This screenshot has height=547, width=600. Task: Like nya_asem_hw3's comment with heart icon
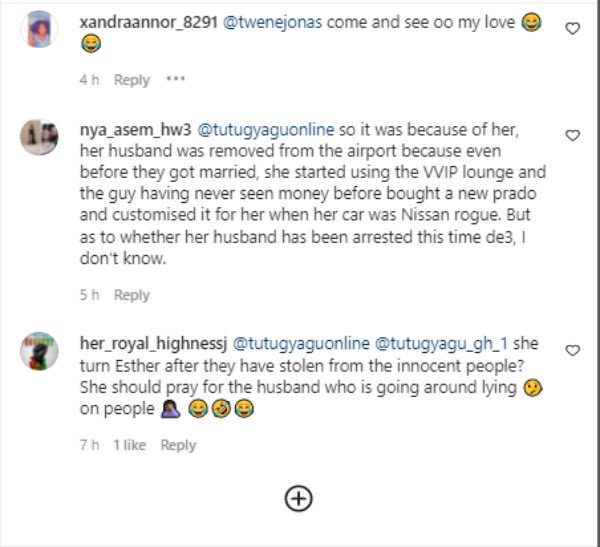pos(572,136)
